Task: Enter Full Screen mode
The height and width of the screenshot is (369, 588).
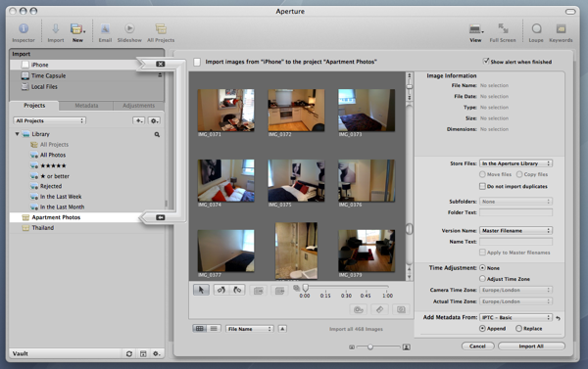Action: tap(503, 28)
